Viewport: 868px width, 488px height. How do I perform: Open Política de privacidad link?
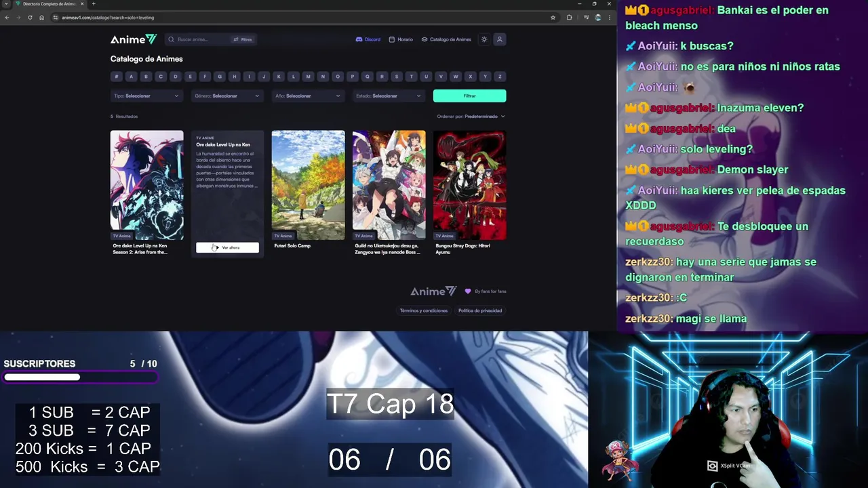click(480, 310)
